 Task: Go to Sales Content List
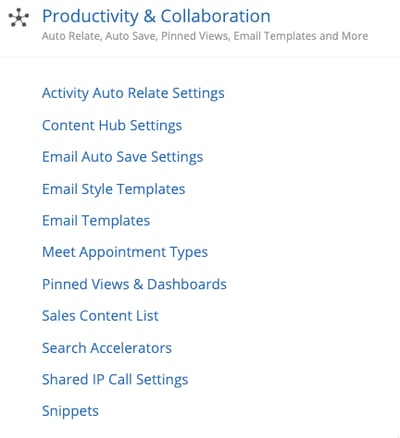(x=100, y=316)
